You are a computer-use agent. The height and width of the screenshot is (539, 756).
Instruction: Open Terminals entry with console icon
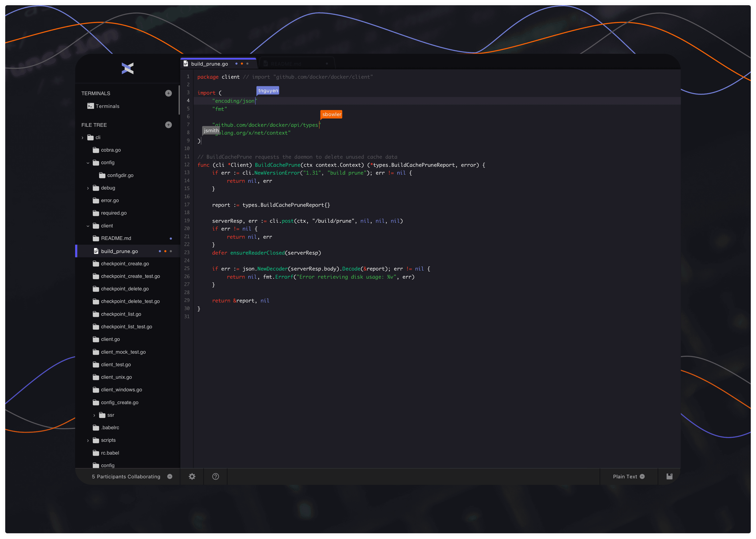103,106
